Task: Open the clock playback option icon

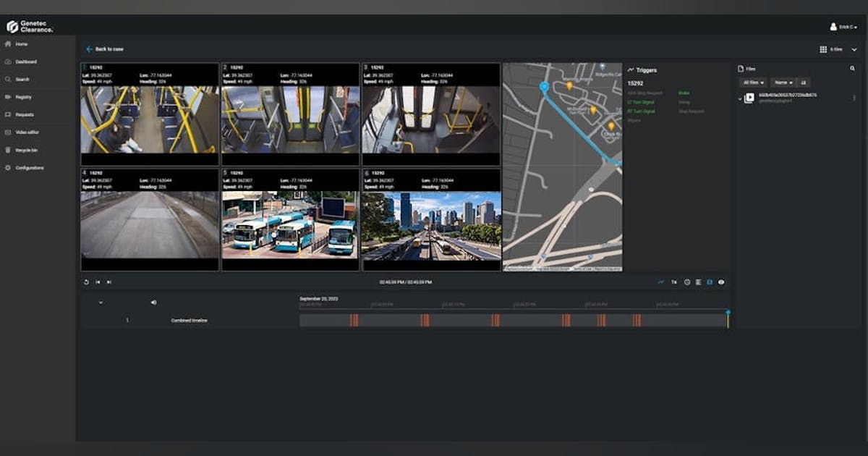Action: [x=687, y=282]
